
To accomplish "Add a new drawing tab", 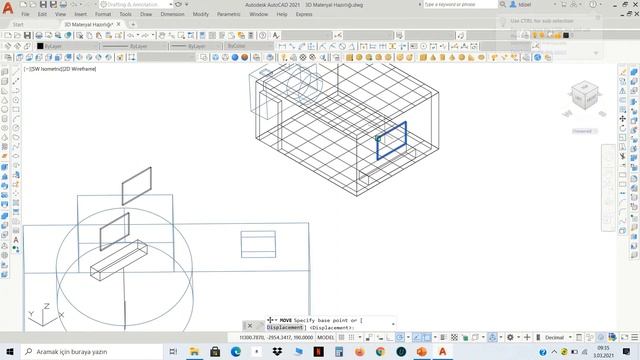I will 133,24.
